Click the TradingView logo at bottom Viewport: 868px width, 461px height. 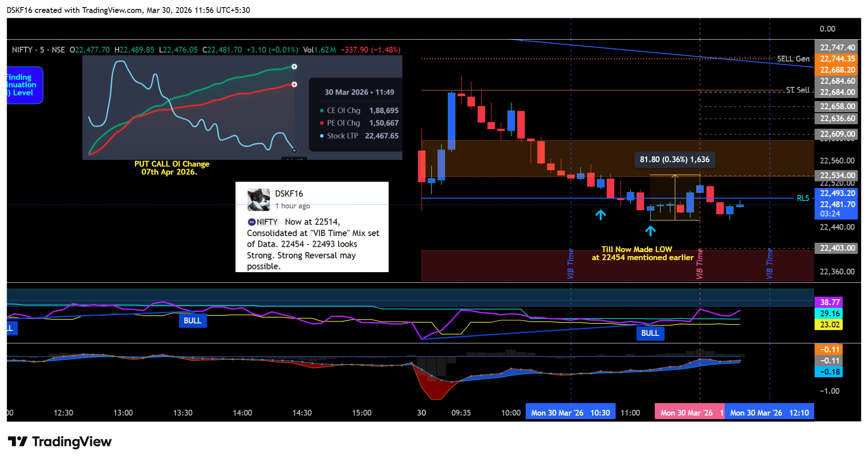pyautogui.click(x=60, y=441)
